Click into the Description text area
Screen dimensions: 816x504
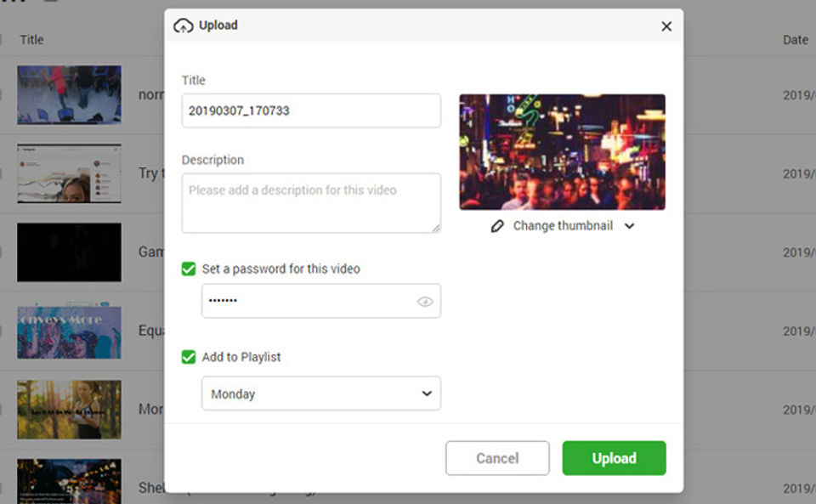tap(311, 202)
